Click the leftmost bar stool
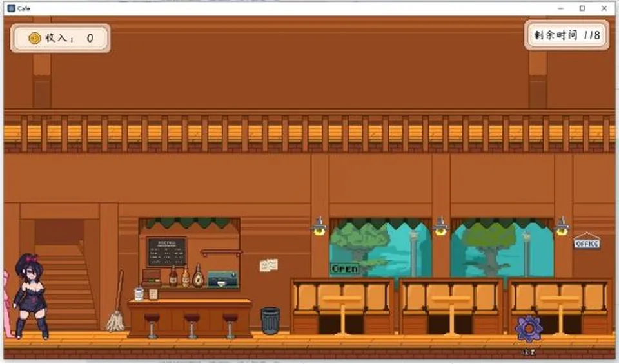Image resolution: width=619 pixels, height=364 pixels. [x=152, y=326]
